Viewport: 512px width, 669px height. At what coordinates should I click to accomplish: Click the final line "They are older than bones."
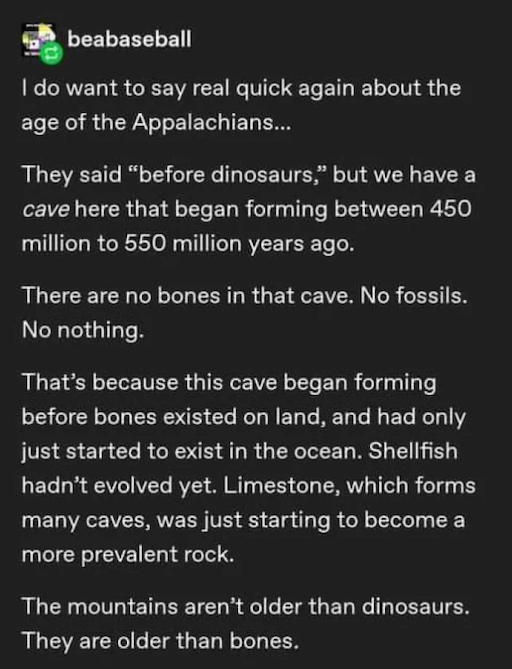click(x=160, y=641)
